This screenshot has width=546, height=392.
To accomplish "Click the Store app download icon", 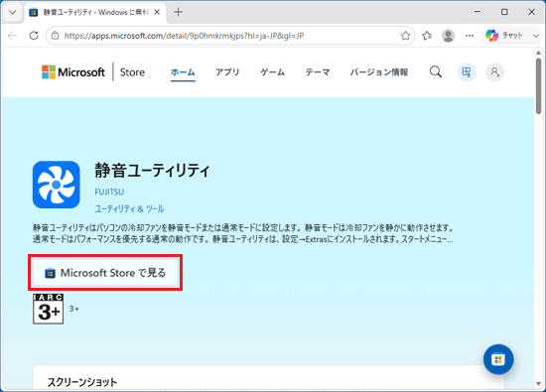I will pyautogui.click(x=467, y=72).
